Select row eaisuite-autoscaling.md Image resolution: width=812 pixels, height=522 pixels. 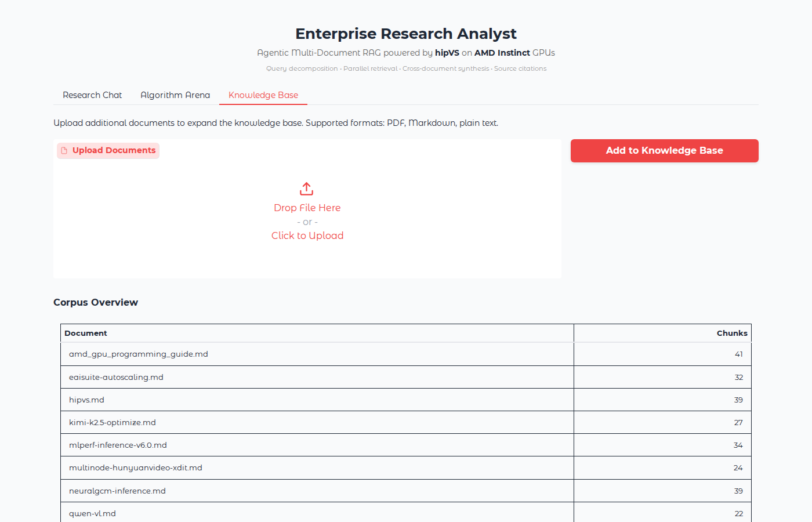(406, 377)
